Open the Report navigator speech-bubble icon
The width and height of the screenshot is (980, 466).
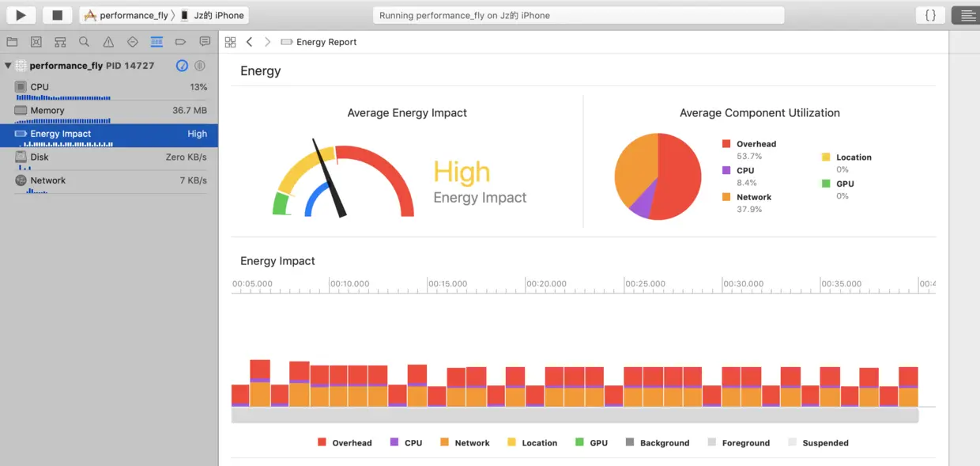click(x=205, y=42)
